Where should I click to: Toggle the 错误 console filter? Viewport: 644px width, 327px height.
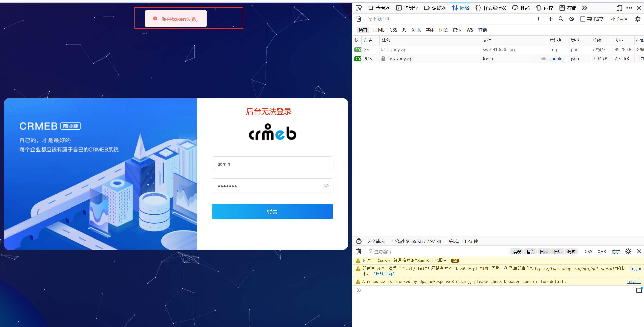[x=517, y=252]
